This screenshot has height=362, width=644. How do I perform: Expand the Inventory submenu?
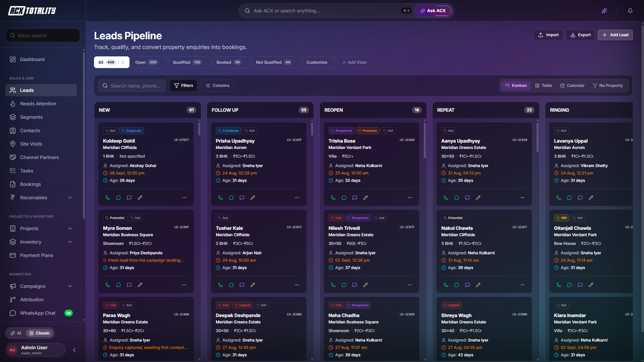point(41,242)
